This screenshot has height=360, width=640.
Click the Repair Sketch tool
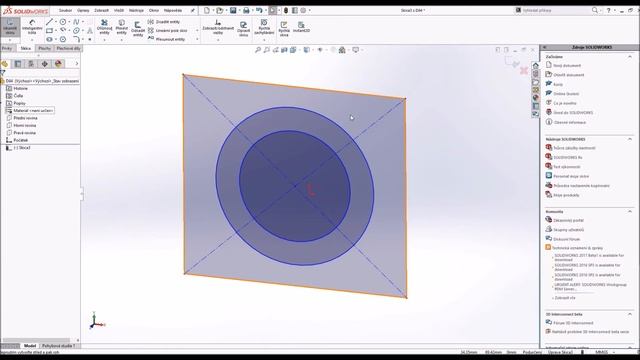(244, 29)
